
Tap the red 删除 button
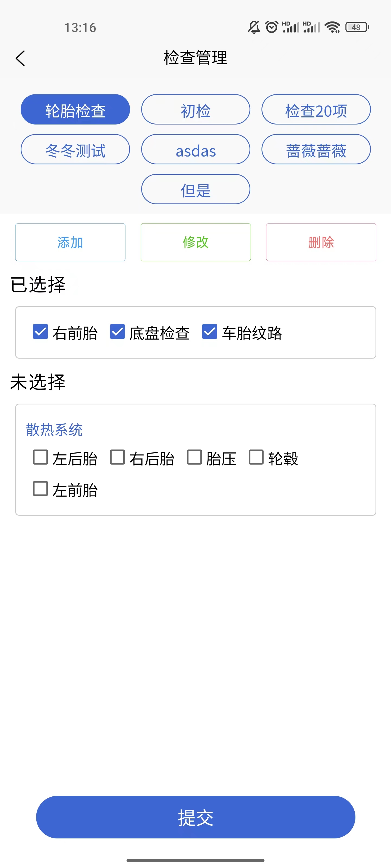coord(321,242)
